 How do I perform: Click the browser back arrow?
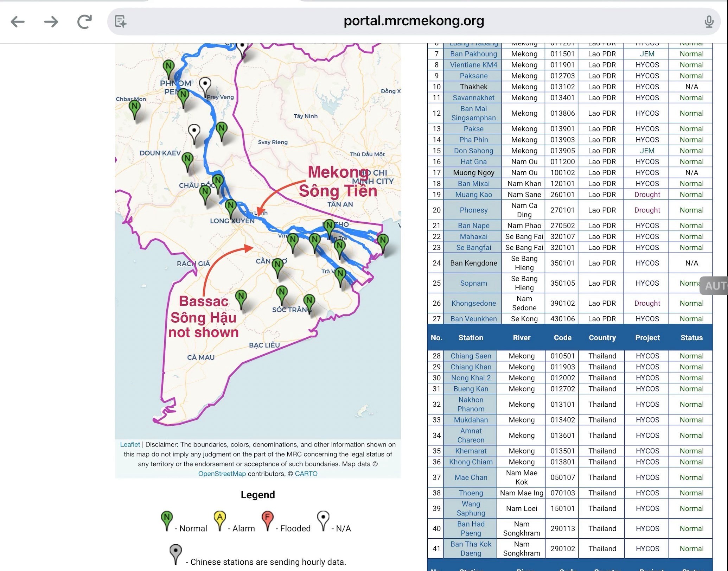(x=18, y=22)
